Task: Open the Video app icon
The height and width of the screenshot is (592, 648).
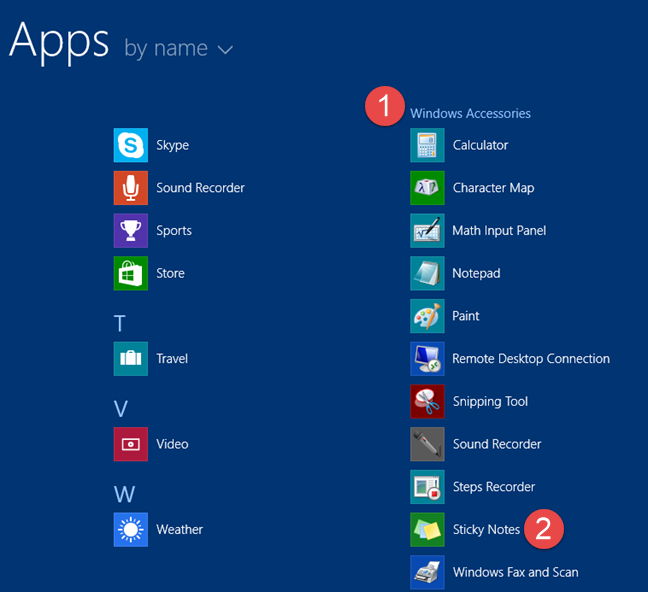Action: click(131, 444)
